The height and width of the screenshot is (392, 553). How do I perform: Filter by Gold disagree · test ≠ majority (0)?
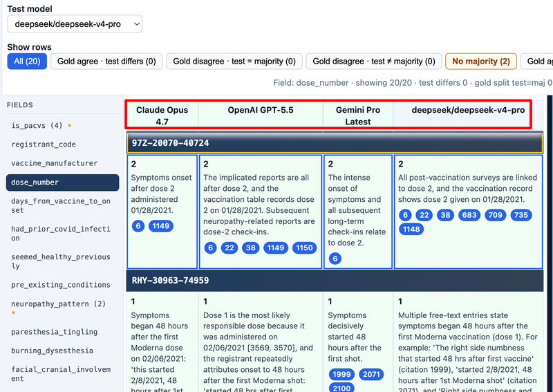374,62
